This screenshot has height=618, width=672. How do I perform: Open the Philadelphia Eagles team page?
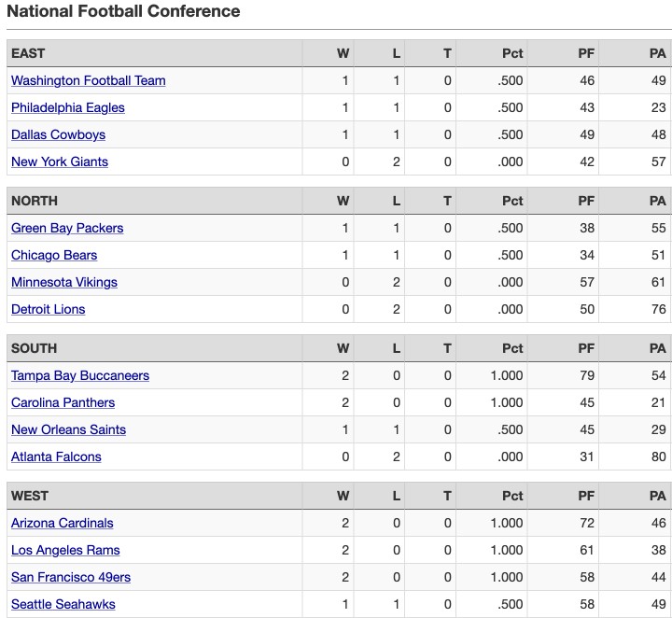(68, 107)
